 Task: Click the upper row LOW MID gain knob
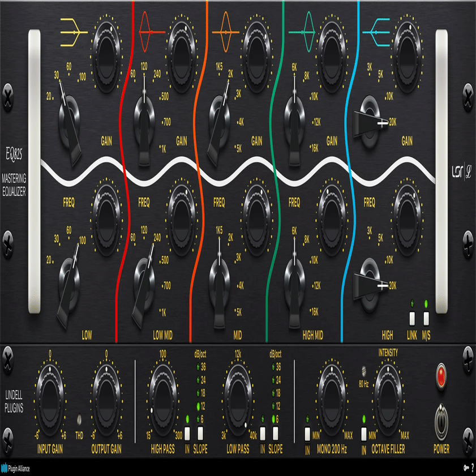[182, 57]
